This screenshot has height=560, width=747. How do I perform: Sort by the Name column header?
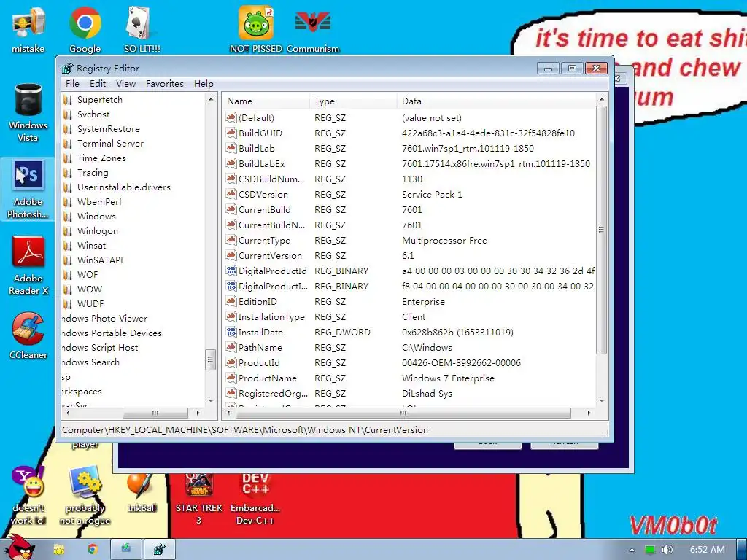[266, 101]
